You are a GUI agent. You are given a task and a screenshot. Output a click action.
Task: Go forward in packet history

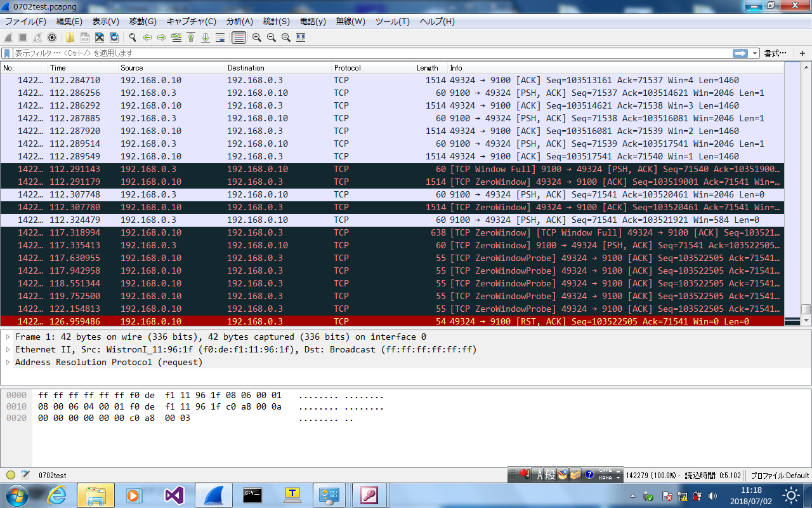161,37
